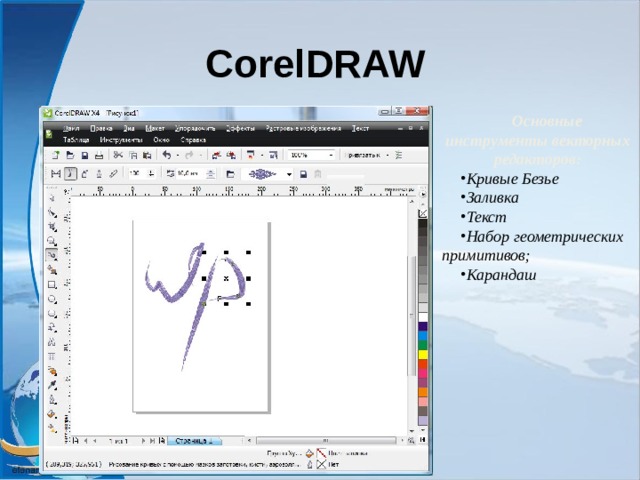640x480 pixels.
Task: Open the Текст menu
Action: (x=360, y=128)
